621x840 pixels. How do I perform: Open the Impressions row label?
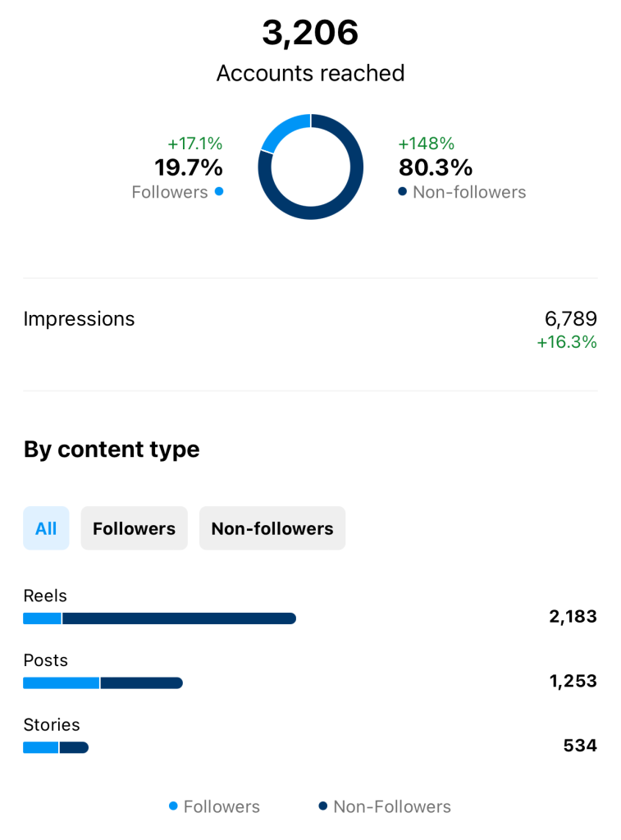click(x=79, y=318)
